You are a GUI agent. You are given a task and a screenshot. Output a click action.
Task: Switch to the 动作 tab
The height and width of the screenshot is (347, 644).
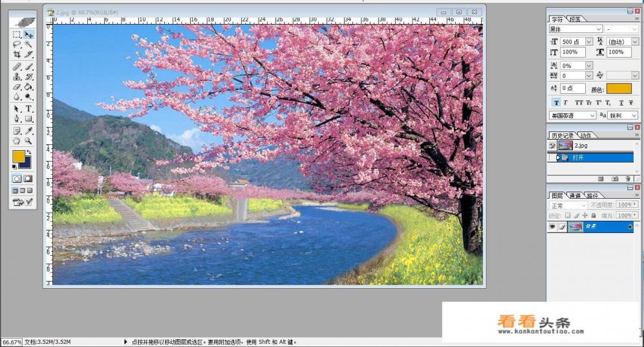click(586, 135)
